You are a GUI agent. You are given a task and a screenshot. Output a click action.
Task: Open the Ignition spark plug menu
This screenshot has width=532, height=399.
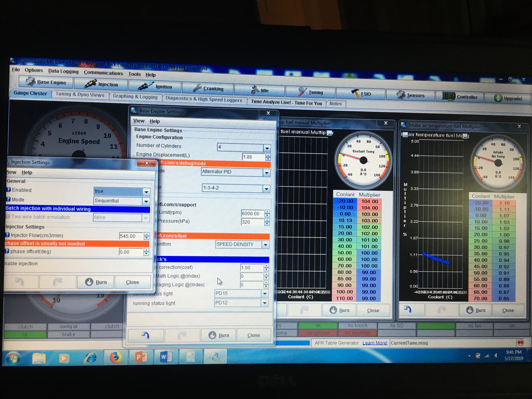pos(155,86)
